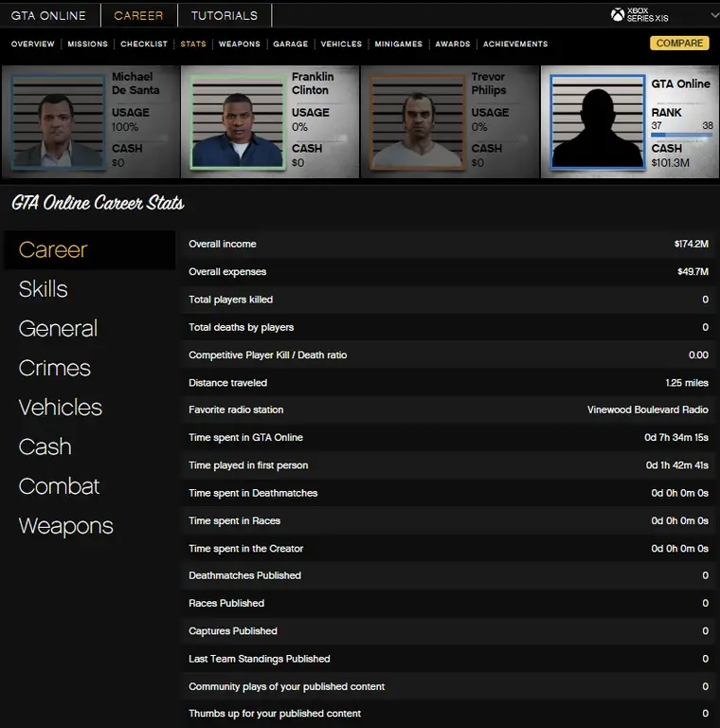Go to the Checklist sub-navigation link

pos(144,44)
